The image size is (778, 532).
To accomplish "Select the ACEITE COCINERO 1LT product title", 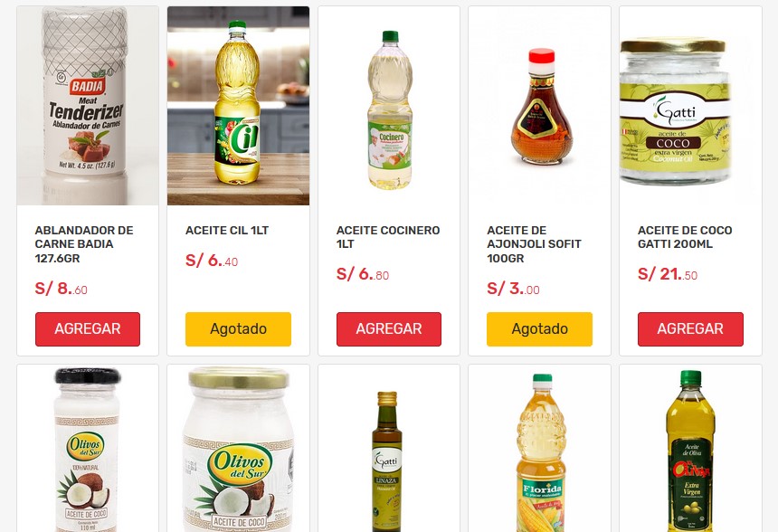I will 388,237.
